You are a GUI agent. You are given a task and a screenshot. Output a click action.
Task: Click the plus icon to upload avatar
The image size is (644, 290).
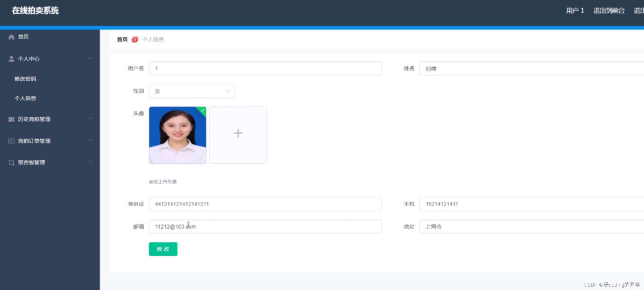coord(238,133)
